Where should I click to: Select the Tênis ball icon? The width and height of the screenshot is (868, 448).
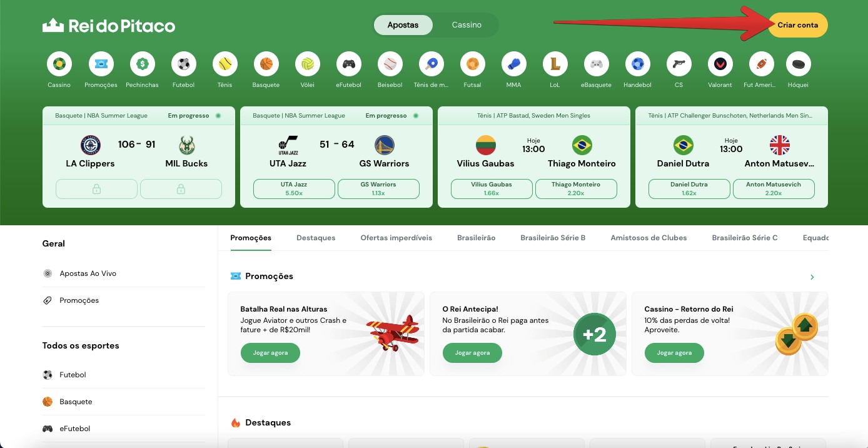coord(225,64)
